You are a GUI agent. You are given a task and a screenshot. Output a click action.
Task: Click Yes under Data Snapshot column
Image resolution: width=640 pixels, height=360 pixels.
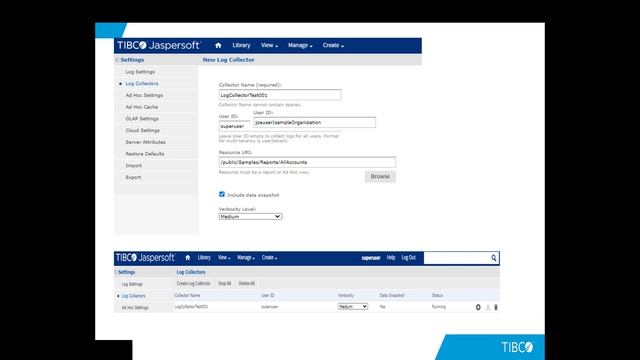point(382,307)
